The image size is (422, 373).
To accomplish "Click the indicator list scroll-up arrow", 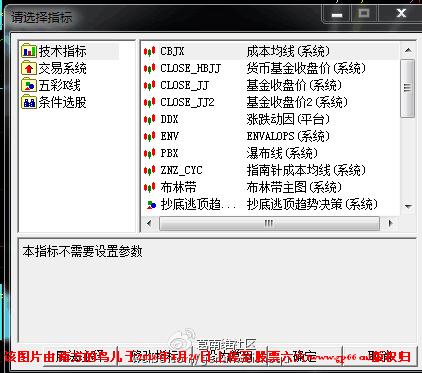I will coord(408,51).
